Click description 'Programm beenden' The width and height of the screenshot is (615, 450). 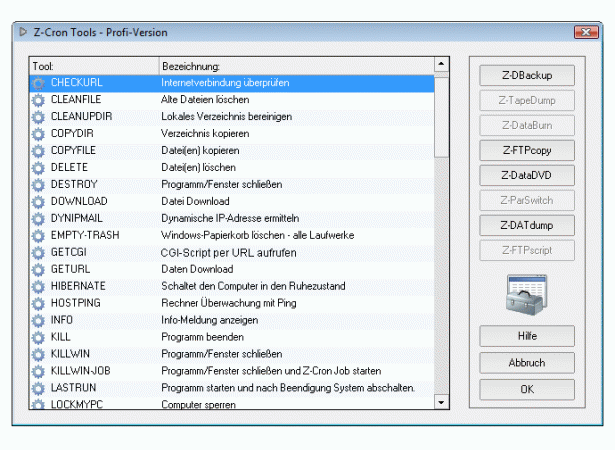pyautogui.click(x=202, y=337)
